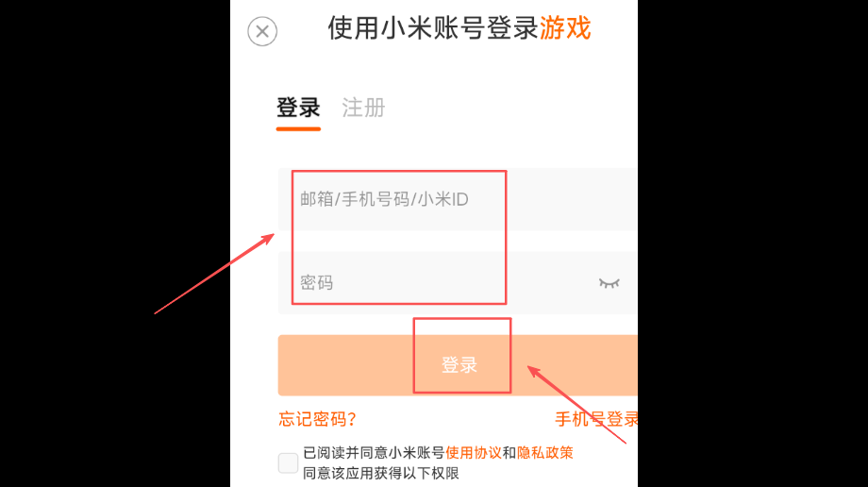This screenshot has height=487, width=868.
Task: Click into the 密码 password field
Action: [458, 282]
